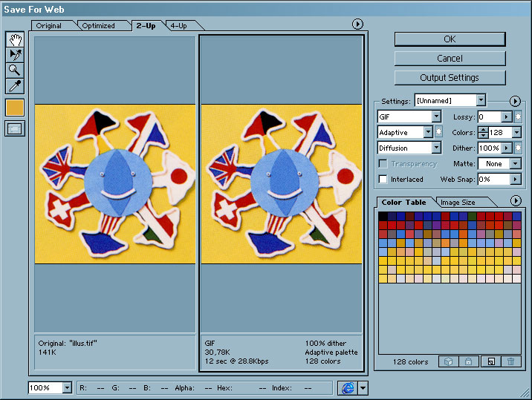
Task: Switch to the Original tab
Action: [x=49, y=26]
